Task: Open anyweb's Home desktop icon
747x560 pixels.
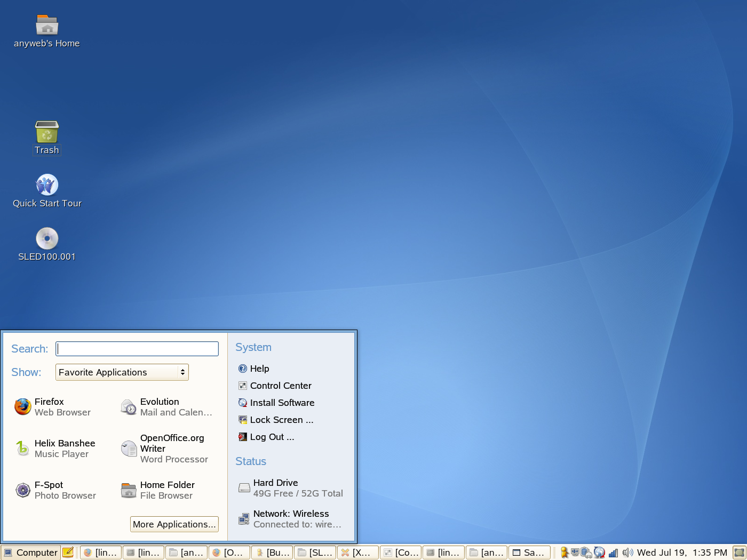Action: pyautogui.click(x=47, y=31)
